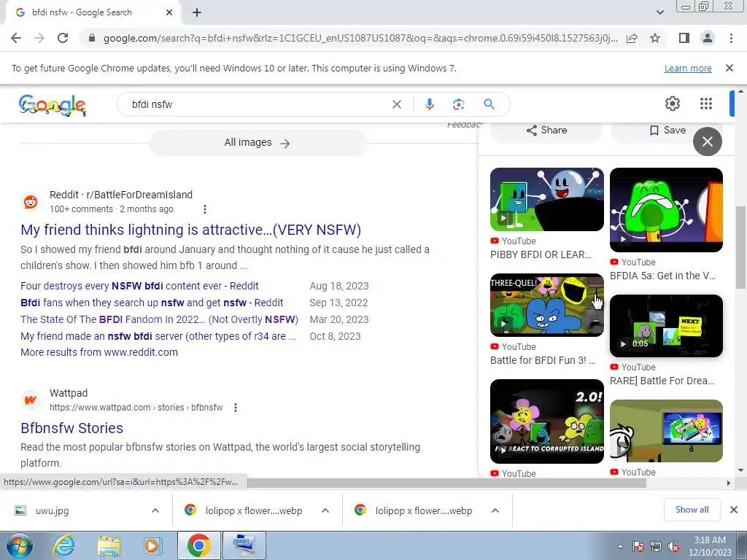Open Learn more link about Chrome updates
The image size is (747, 560).
click(688, 68)
